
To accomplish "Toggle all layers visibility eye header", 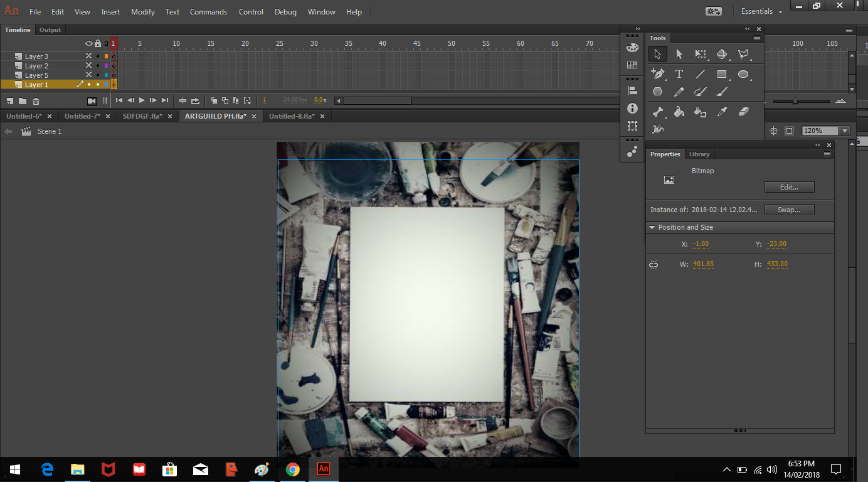I will coord(88,43).
